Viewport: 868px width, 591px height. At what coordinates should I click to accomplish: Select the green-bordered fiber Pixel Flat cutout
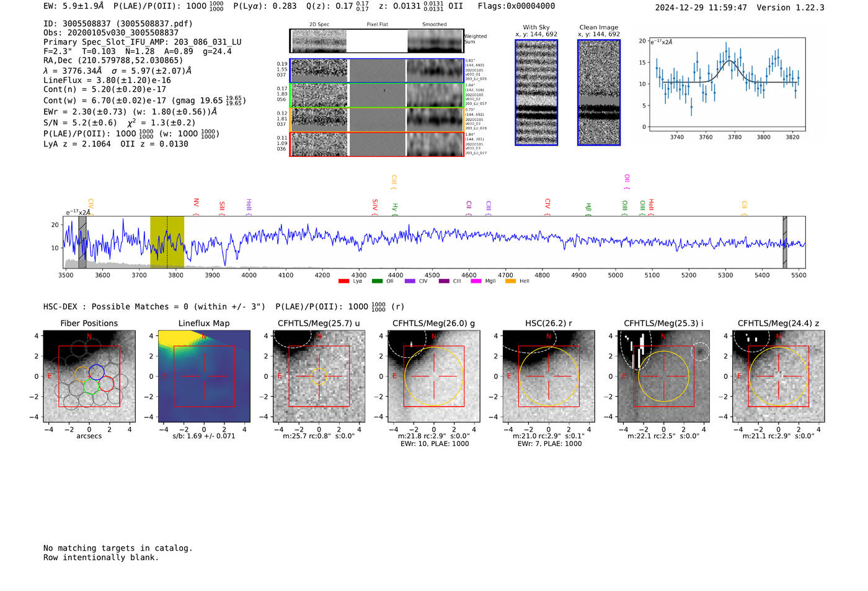377,96
